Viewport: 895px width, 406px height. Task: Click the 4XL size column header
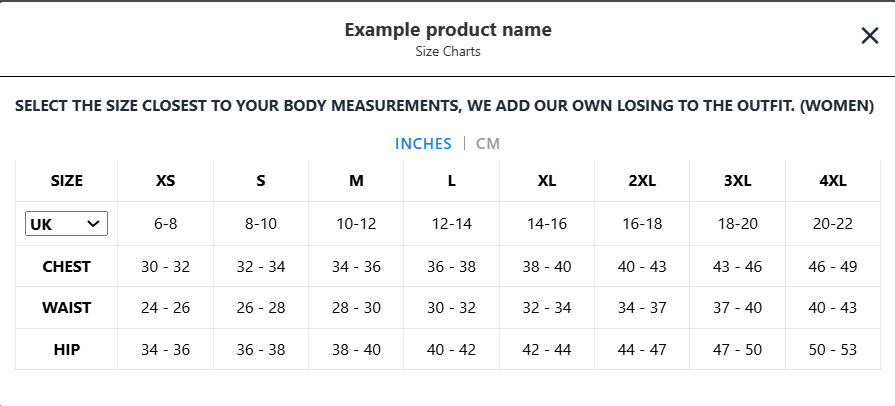tap(832, 181)
